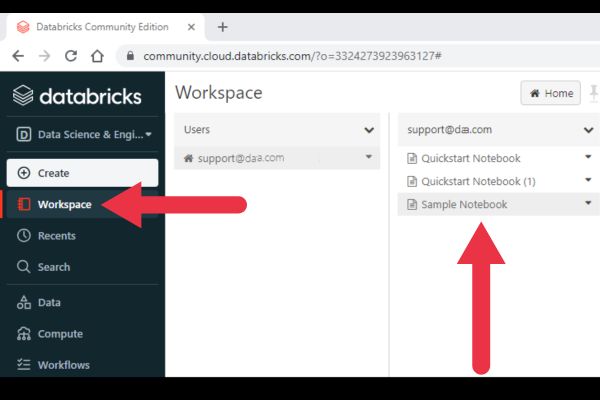Click the Users column header label

[197, 129]
